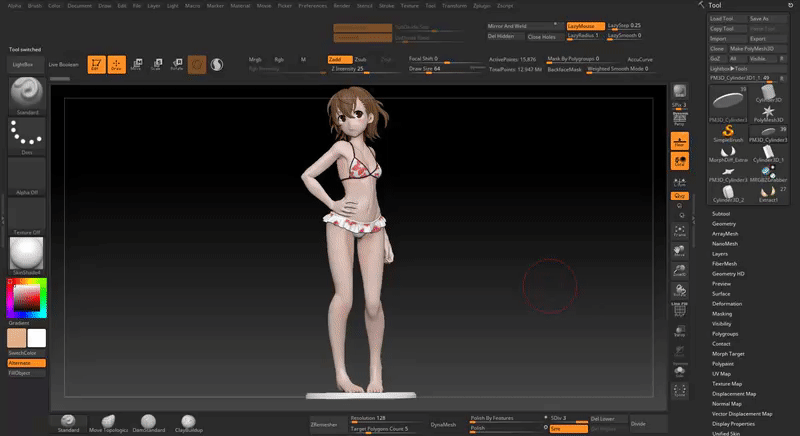Open the Render menu
This screenshot has height=436, width=800.
click(x=341, y=6)
